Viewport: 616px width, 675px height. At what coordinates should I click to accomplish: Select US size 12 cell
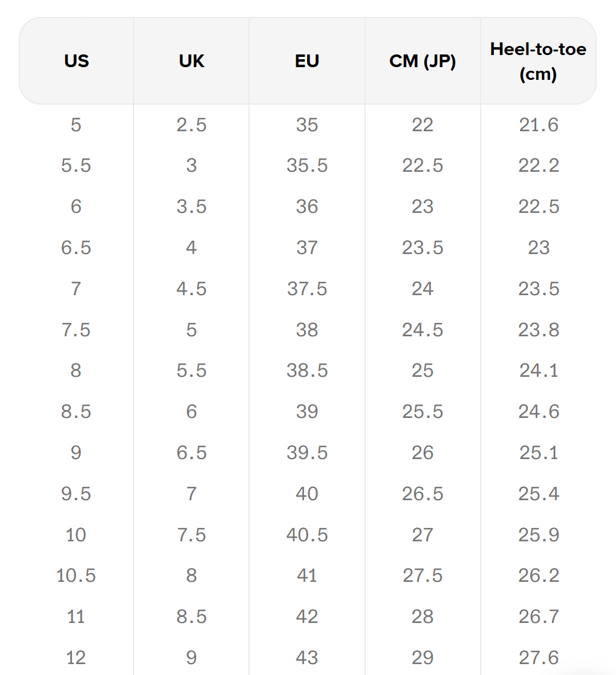click(76, 657)
